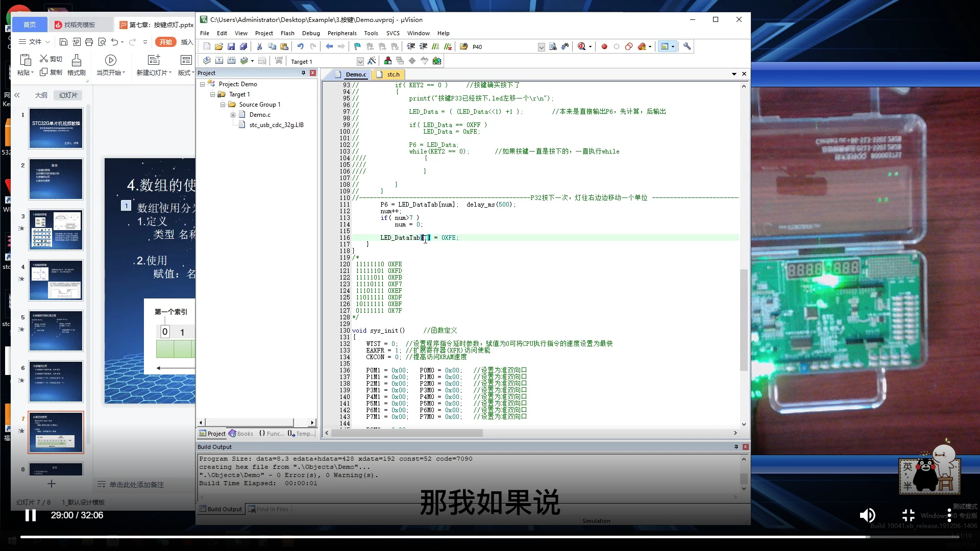Switch to the Books panel tab
Image resolution: width=980 pixels, height=551 pixels.
[241, 434]
